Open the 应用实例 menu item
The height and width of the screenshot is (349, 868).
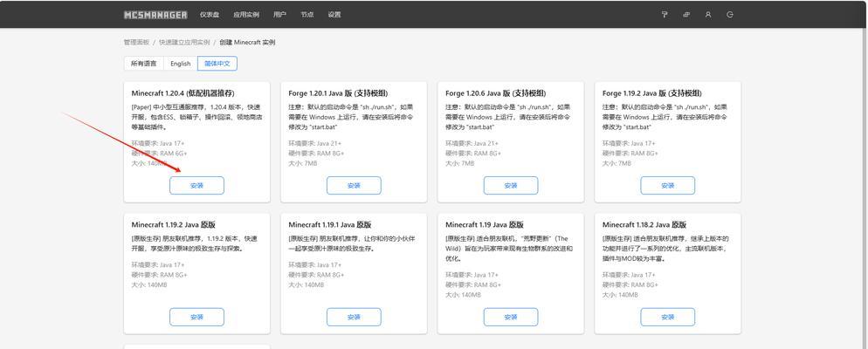(x=246, y=15)
